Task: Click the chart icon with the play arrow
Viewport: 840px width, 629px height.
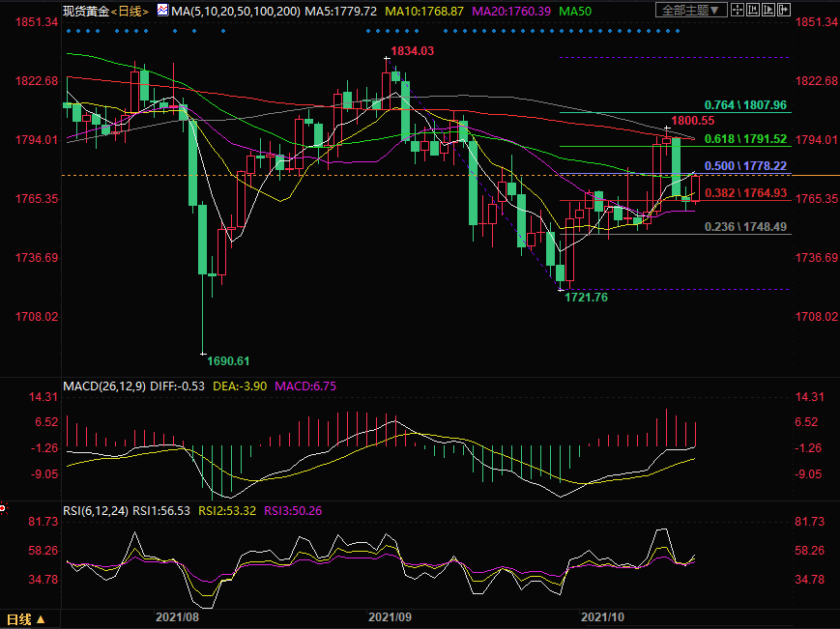Action: [768, 11]
